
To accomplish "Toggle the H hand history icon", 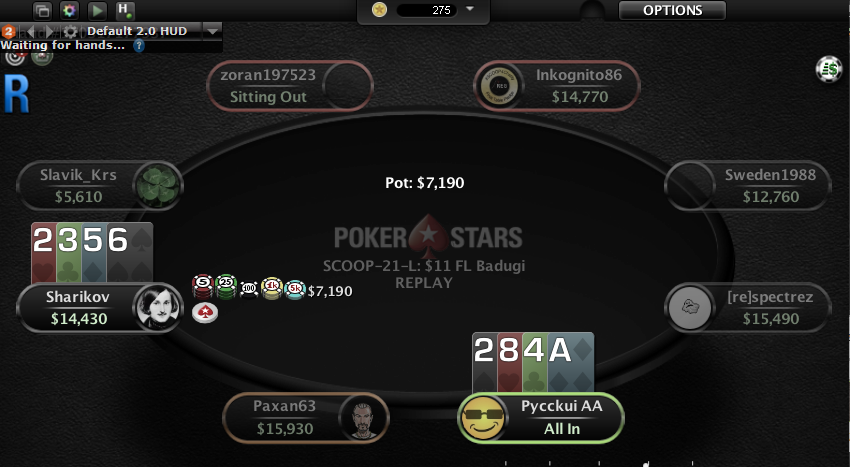I will tap(125, 10).
